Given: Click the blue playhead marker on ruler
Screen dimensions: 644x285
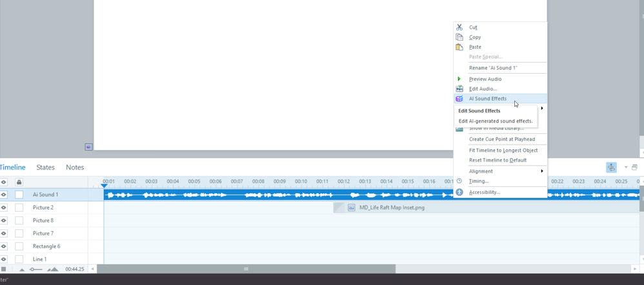Looking at the screenshot, I should (x=104, y=186).
